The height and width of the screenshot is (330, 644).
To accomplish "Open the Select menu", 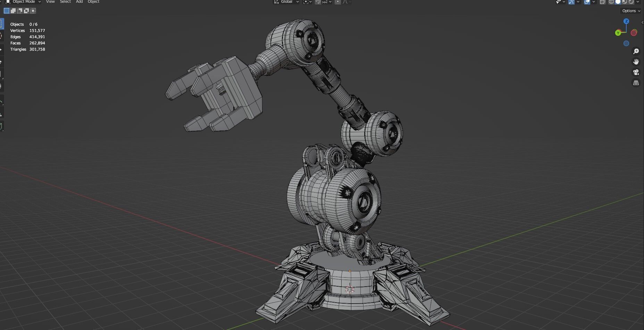I will [65, 2].
